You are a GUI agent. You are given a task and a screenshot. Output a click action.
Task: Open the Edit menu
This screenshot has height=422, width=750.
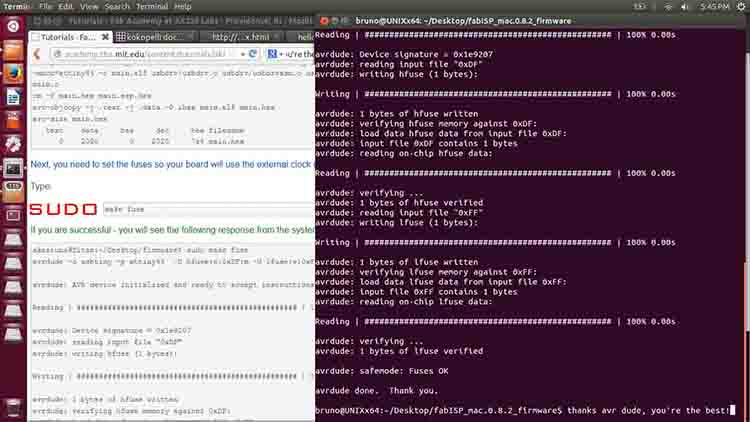click(x=66, y=7)
